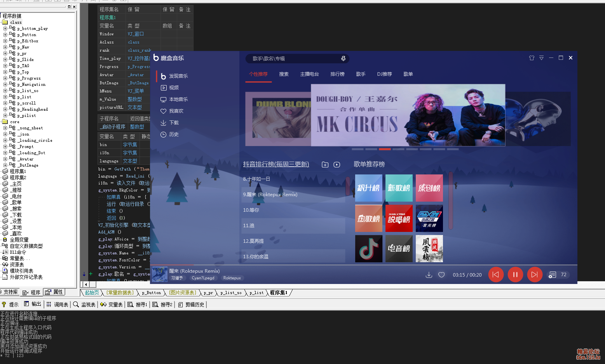Open the 飙升榜 chart tile
Screen dimensions: 605x364
369,188
